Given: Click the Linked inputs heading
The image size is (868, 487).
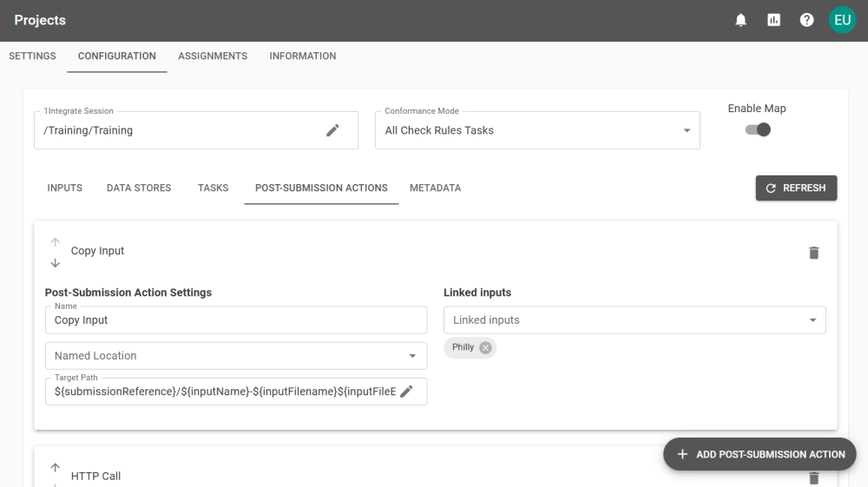Looking at the screenshot, I should point(477,293).
